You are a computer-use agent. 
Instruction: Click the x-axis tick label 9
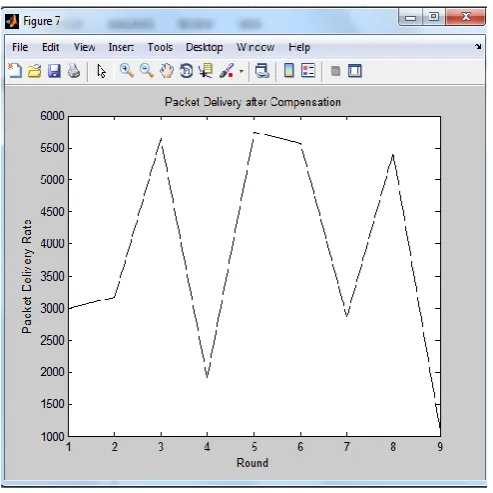[x=440, y=447]
